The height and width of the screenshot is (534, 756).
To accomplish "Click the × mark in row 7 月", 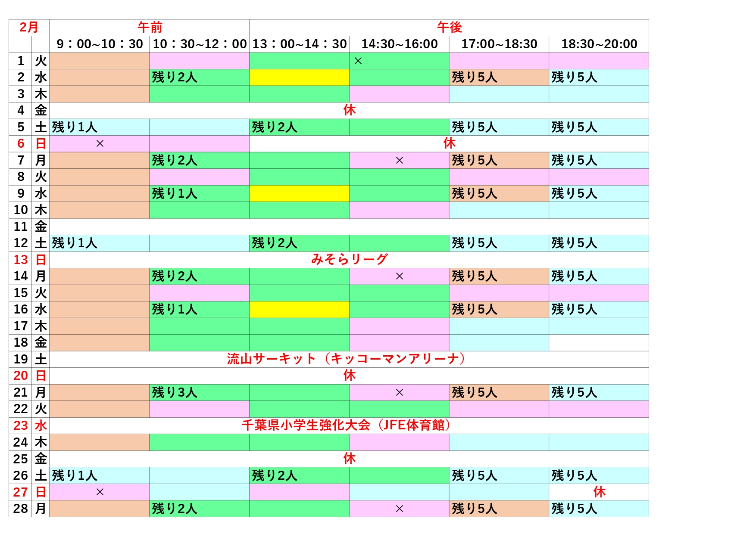I will (x=400, y=161).
